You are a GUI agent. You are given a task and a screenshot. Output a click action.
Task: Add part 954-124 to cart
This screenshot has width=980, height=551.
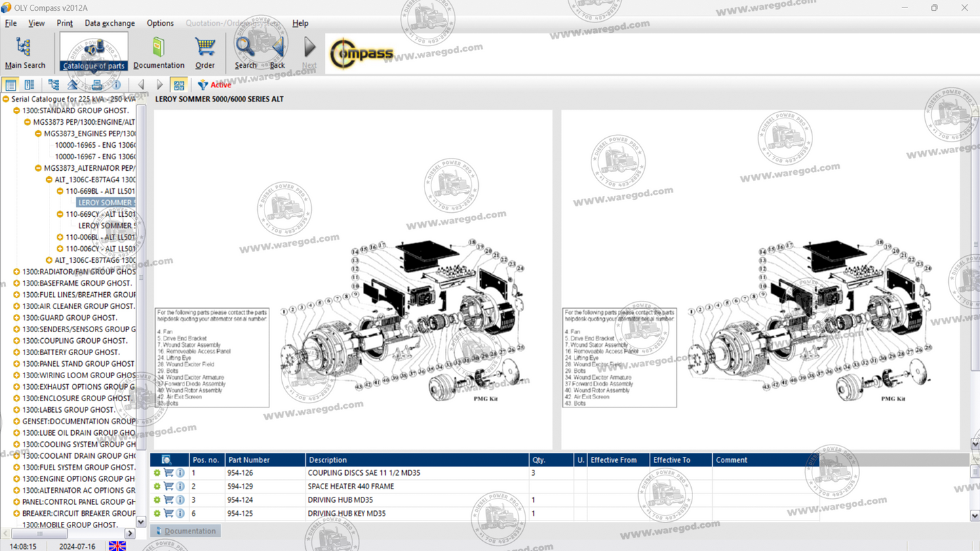click(x=169, y=500)
